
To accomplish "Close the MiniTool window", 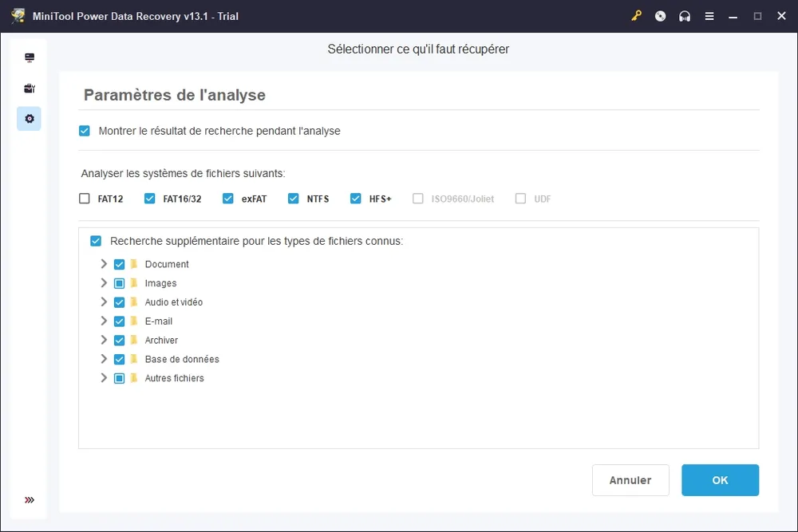I will [x=782, y=16].
